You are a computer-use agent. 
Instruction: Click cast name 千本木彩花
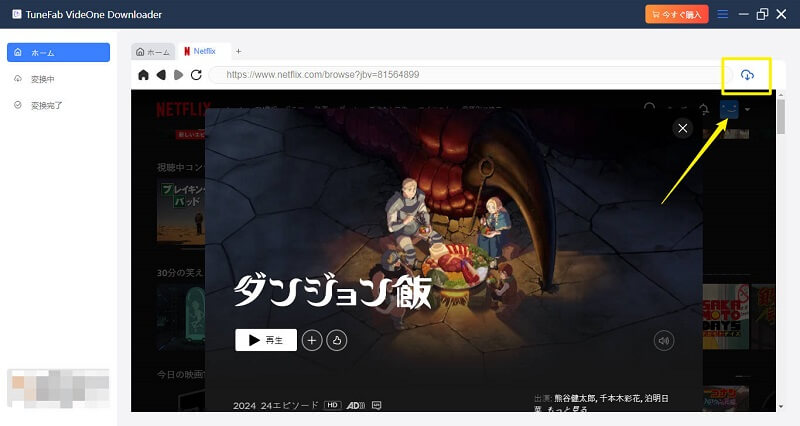[x=620, y=398]
